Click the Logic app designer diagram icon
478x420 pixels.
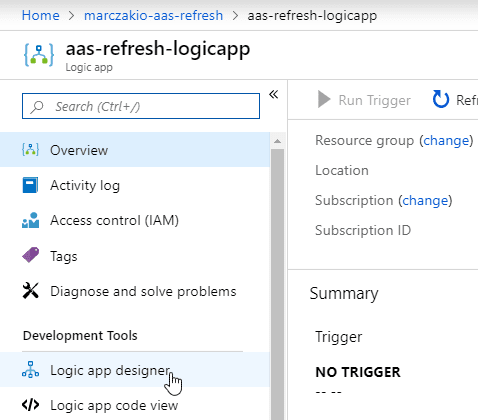point(30,369)
